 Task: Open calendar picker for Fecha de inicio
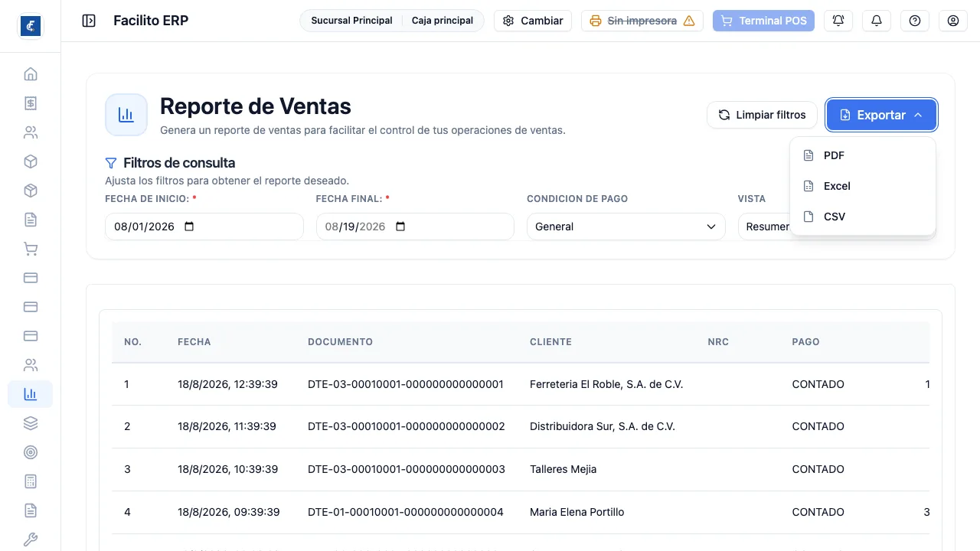[190, 227]
